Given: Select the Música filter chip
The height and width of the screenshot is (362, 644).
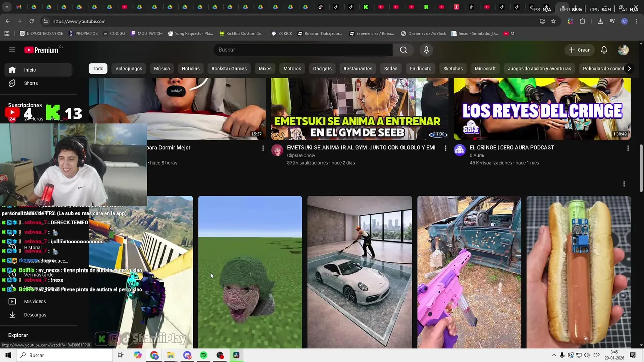Looking at the screenshot, I should 162,69.
